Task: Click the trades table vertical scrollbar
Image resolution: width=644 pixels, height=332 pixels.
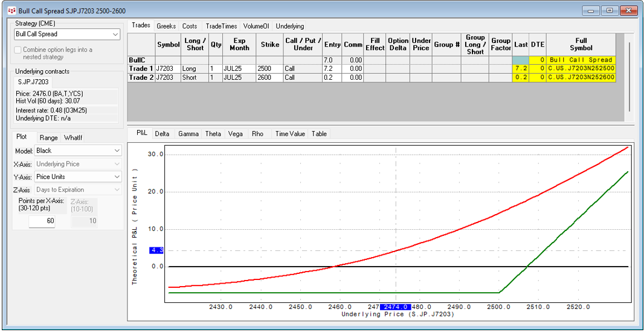Action: [x=629, y=76]
